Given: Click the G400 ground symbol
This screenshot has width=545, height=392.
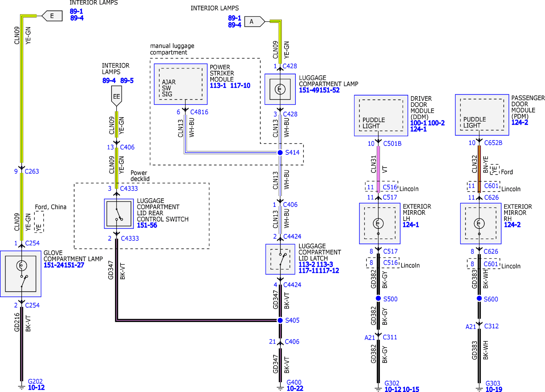Looking at the screenshot, I should [280, 387].
